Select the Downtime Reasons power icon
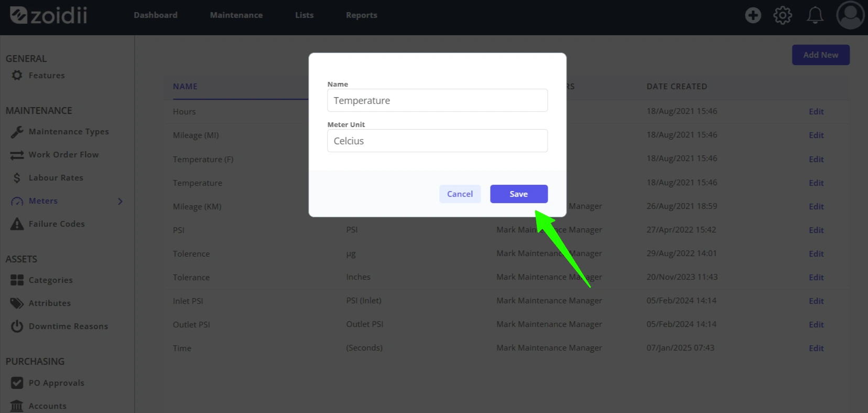Screen dimensions: 868x413 click(x=17, y=326)
